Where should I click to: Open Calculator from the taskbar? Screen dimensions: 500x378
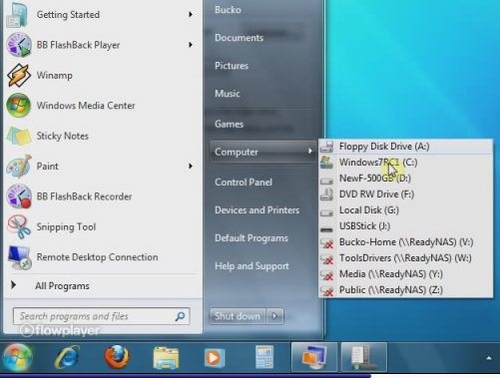pyautogui.click(x=264, y=357)
